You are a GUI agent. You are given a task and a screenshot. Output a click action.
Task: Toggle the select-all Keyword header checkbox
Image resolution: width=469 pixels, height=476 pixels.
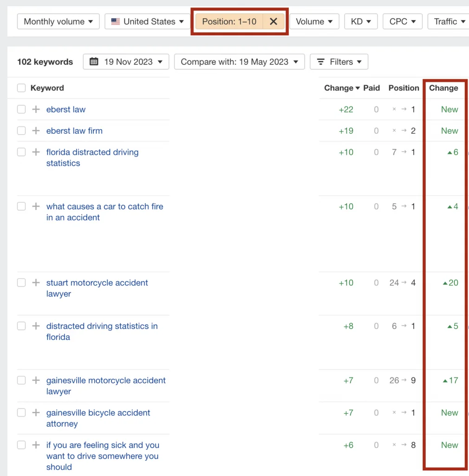tap(21, 88)
